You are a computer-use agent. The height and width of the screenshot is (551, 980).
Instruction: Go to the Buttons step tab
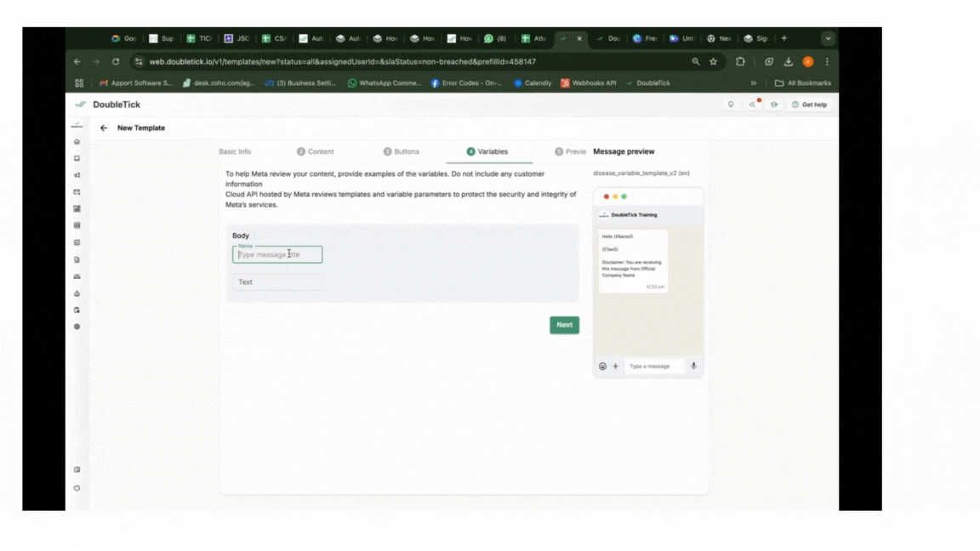(402, 152)
